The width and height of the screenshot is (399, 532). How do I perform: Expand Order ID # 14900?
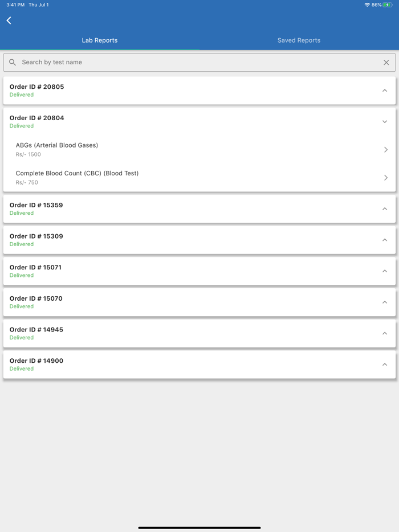click(x=385, y=364)
